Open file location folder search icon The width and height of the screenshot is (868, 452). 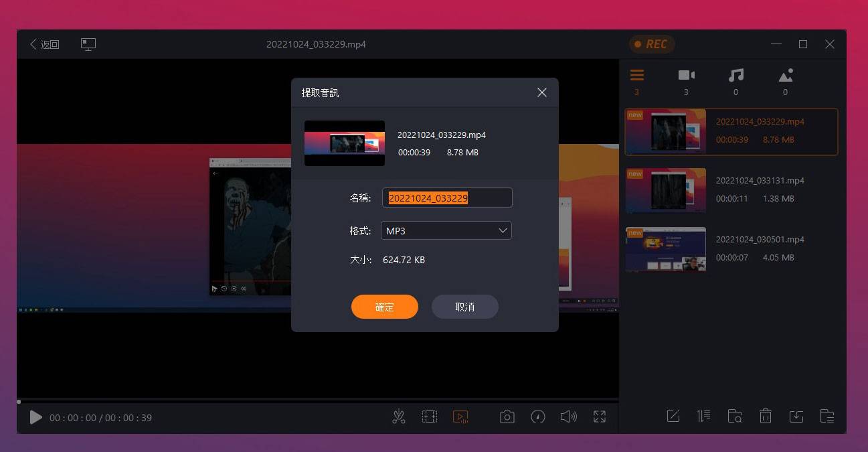pyautogui.click(x=735, y=417)
